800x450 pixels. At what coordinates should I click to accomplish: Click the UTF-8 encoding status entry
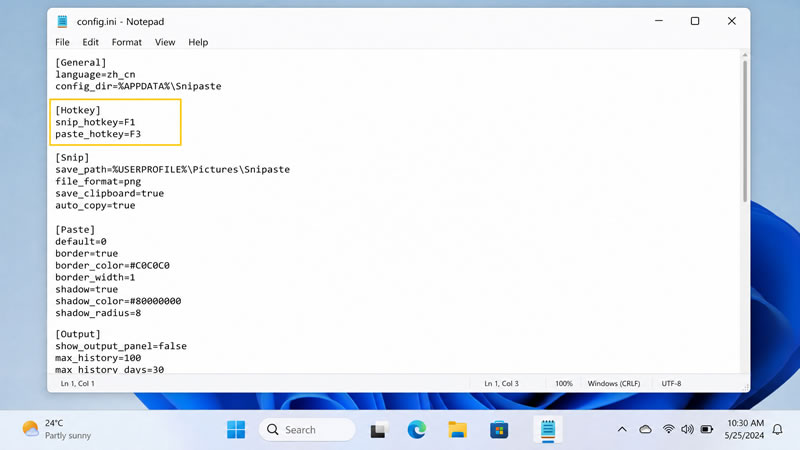(671, 384)
